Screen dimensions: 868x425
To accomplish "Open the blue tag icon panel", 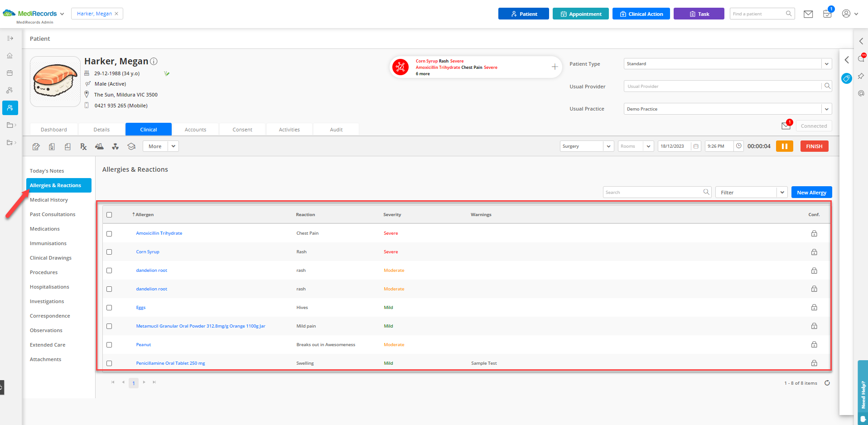I will point(846,78).
